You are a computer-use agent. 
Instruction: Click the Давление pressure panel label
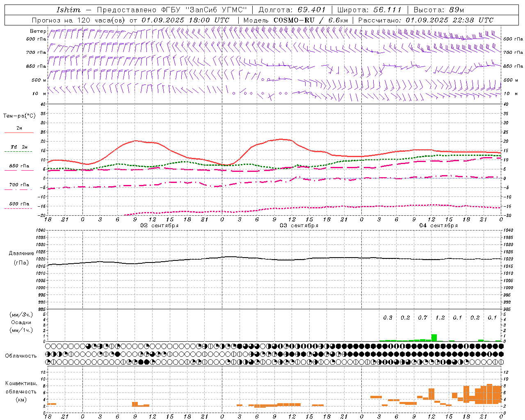click(21, 253)
